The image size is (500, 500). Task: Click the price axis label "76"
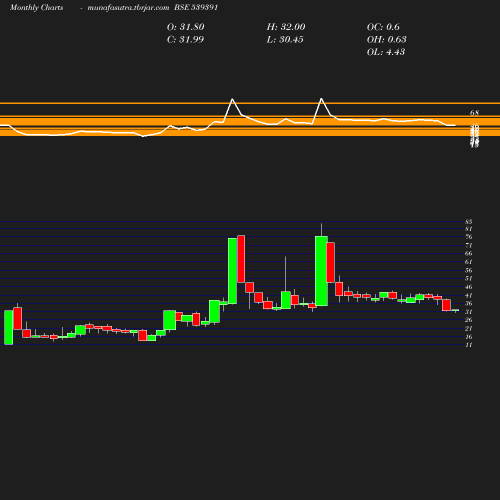(x=469, y=237)
